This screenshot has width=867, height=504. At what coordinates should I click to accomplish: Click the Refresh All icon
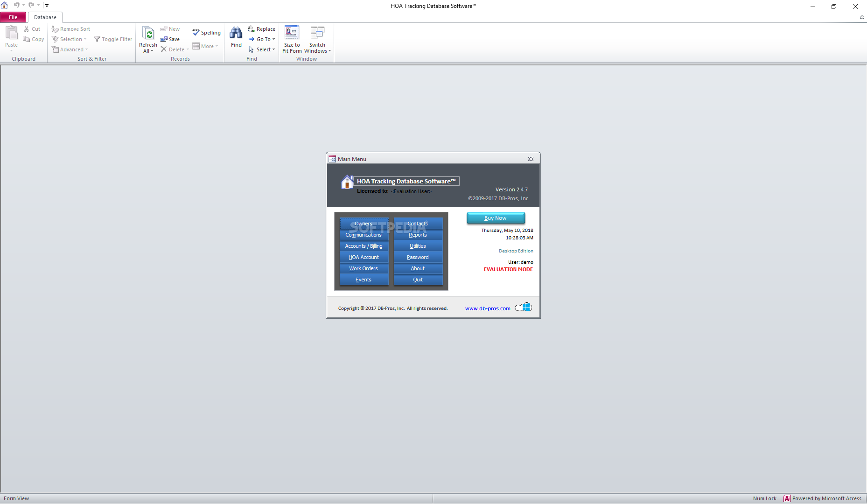(148, 33)
